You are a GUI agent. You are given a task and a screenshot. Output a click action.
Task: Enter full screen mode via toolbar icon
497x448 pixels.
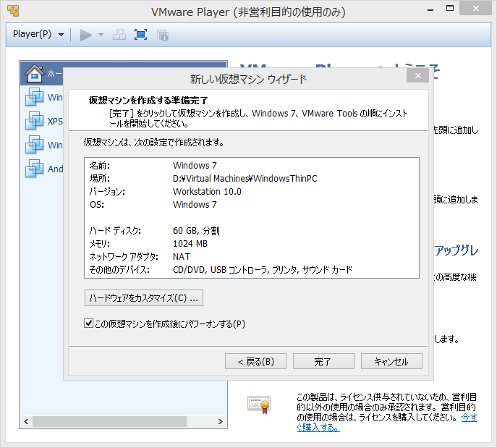[x=140, y=35]
